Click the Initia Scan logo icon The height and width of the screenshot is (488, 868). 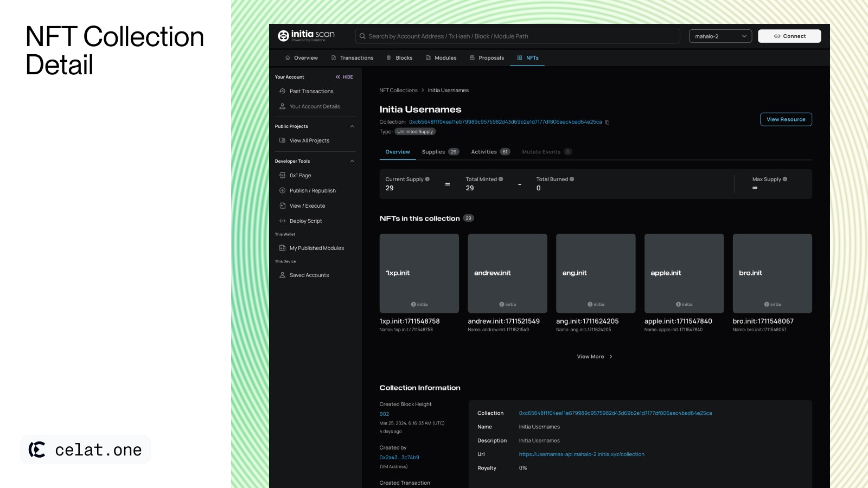[283, 36]
